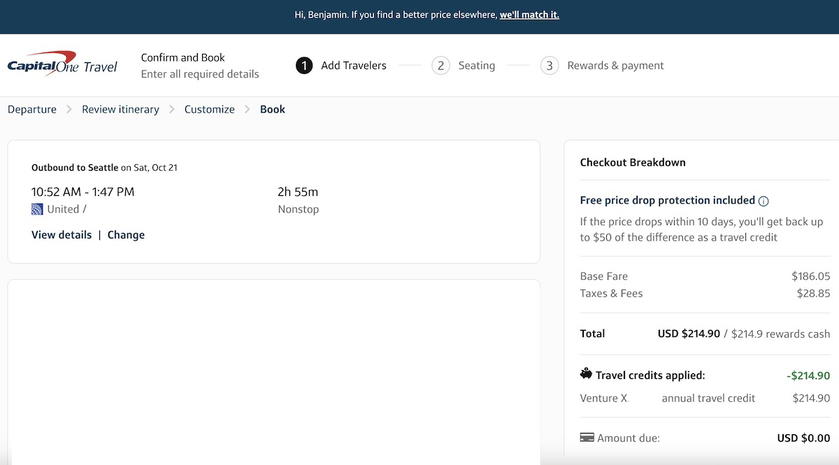Click the 2h 55m duration text
This screenshot has height=465, width=839.
coord(298,192)
